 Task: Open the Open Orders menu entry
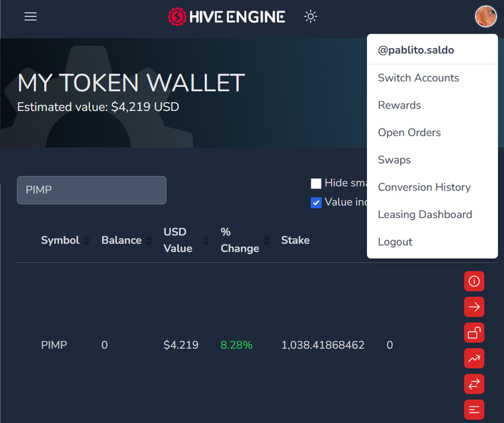pyautogui.click(x=432, y=133)
